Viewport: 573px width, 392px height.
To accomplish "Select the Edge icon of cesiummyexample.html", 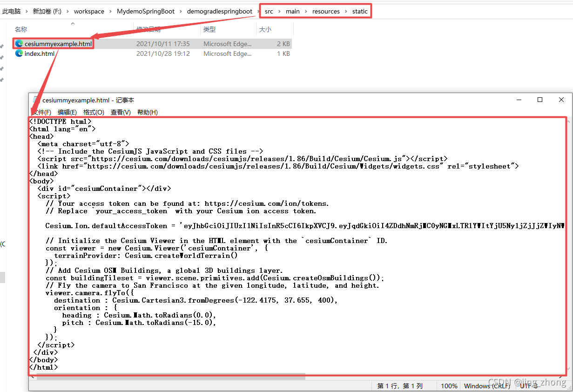I will 19,44.
